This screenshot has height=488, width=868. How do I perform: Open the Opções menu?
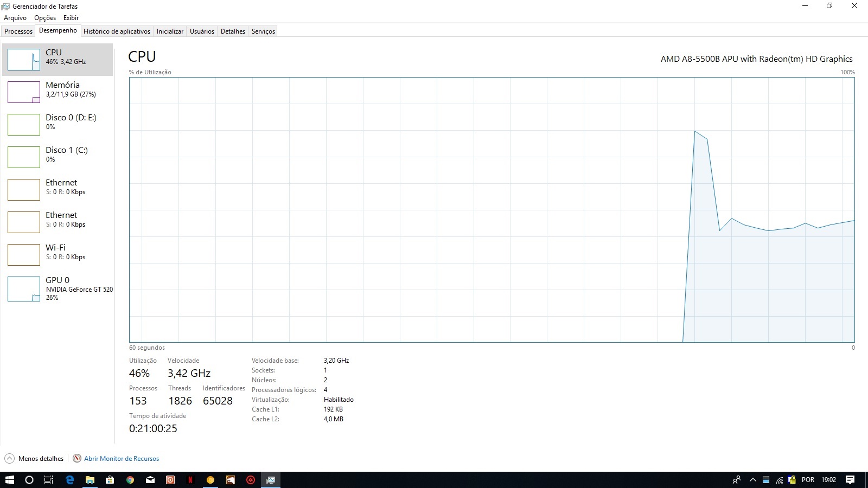coord(45,18)
